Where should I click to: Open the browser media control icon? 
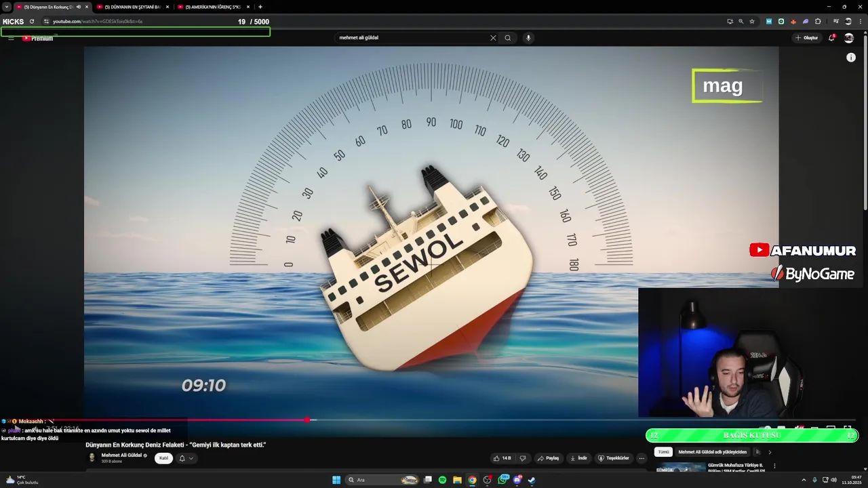836,22
